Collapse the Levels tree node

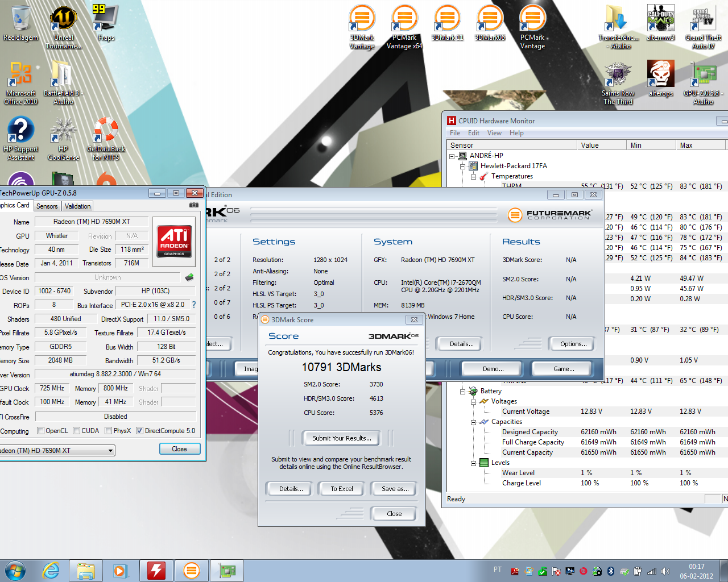click(x=473, y=463)
